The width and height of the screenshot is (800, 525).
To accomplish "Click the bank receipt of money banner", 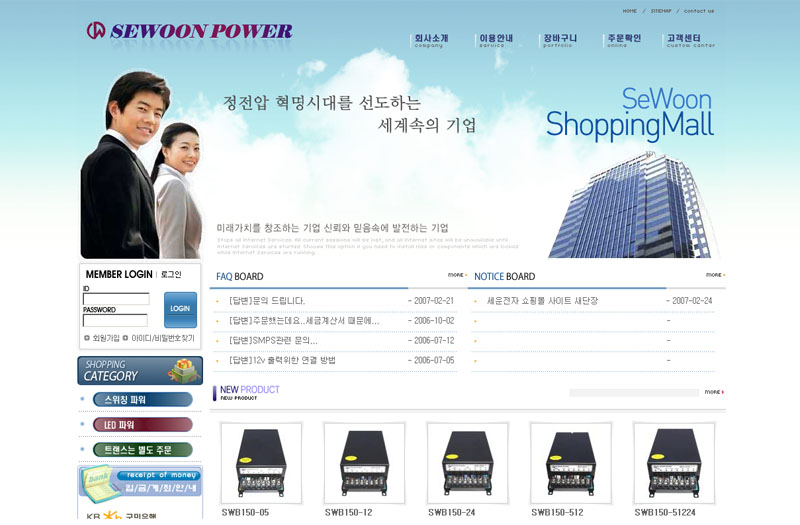I will (x=140, y=482).
